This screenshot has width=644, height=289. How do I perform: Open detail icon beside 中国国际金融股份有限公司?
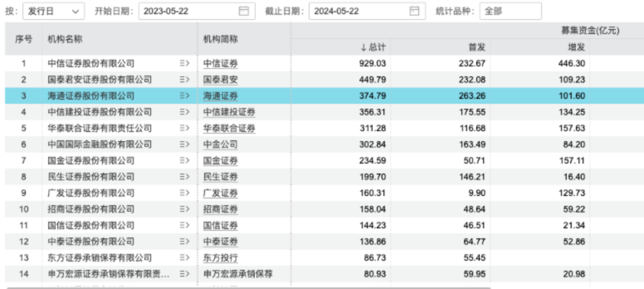184,144
